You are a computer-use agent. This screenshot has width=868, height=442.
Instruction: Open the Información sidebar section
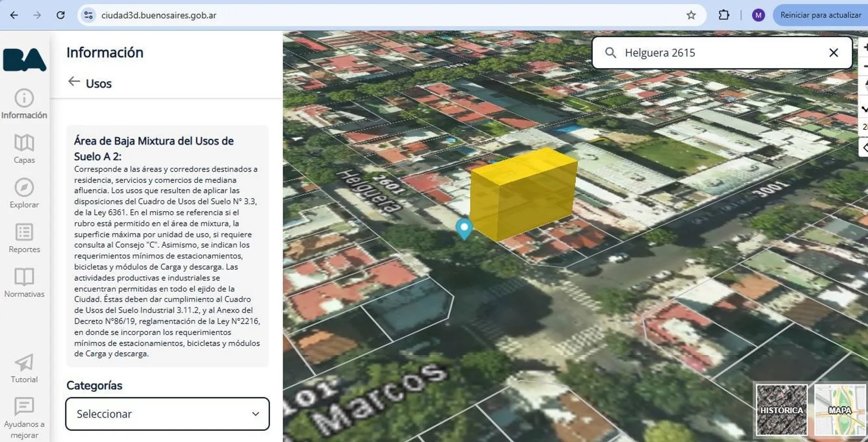click(24, 104)
